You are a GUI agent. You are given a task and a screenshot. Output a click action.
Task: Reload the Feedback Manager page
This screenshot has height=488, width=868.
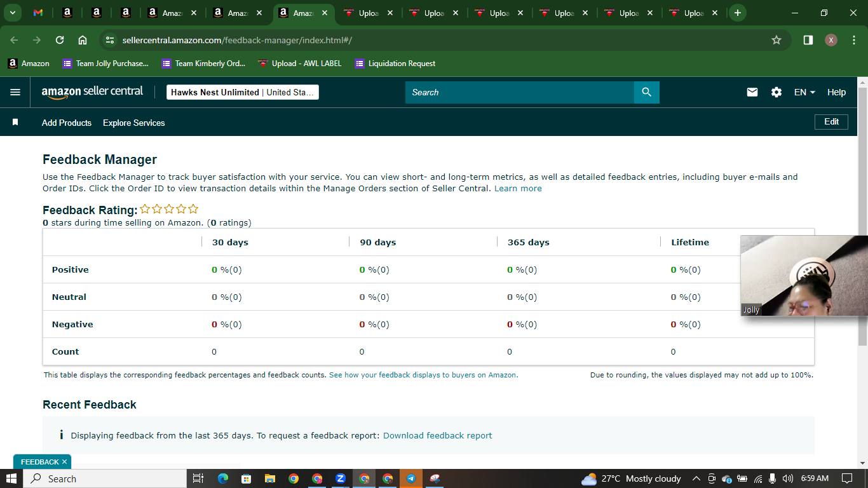[60, 40]
